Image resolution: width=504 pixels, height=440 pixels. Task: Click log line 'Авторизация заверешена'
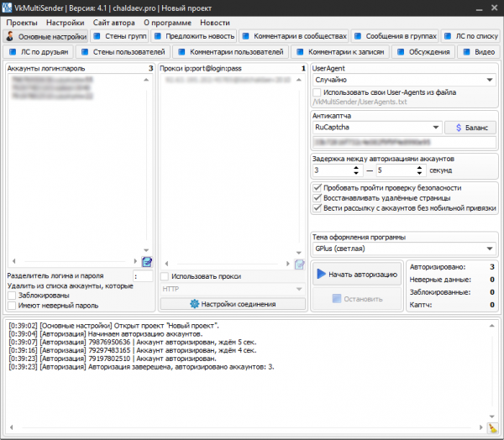point(142,367)
